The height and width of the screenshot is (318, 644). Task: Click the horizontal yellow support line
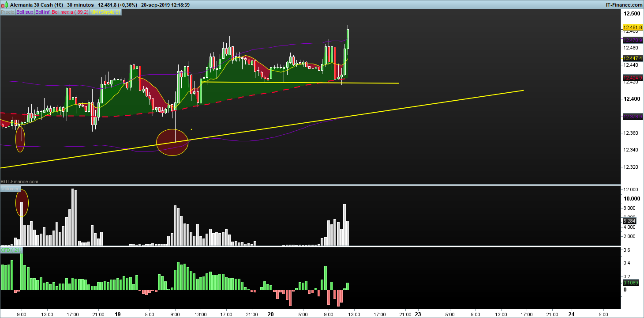point(300,83)
